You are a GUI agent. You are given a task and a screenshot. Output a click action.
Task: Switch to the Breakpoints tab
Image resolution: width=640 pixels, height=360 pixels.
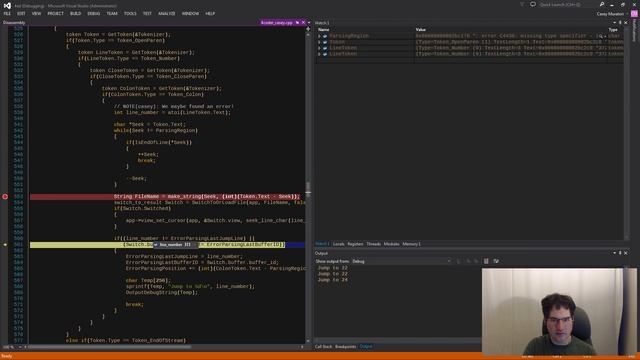point(345,347)
